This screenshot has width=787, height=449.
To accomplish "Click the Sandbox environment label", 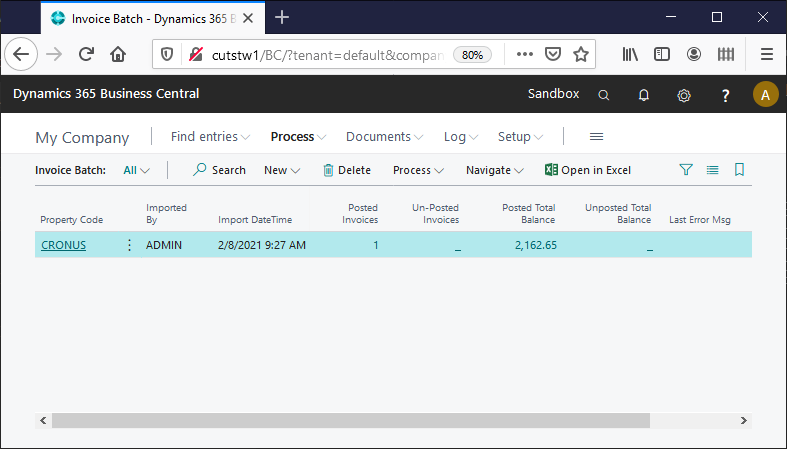I will (553, 94).
